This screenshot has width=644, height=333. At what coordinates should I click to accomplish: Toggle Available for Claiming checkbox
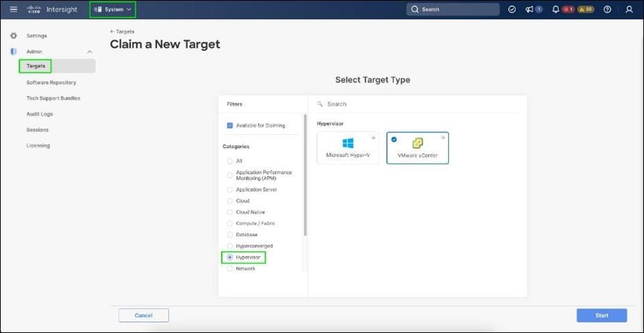[x=230, y=126]
